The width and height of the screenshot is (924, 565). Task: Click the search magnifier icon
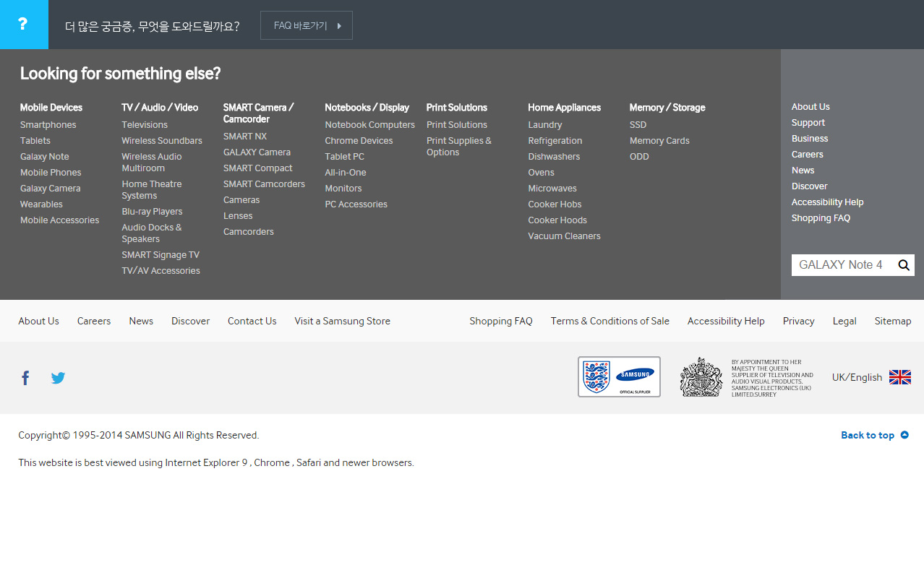tap(904, 265)
